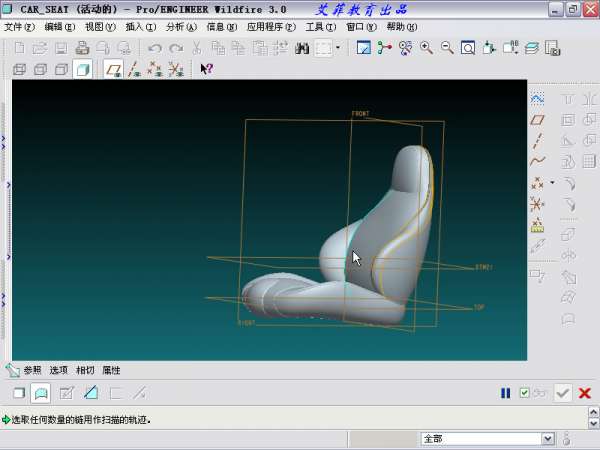Click the Coordinate System tool in right toolbar
This screenshot has height=450, width=600.
[x=537, y=204]
